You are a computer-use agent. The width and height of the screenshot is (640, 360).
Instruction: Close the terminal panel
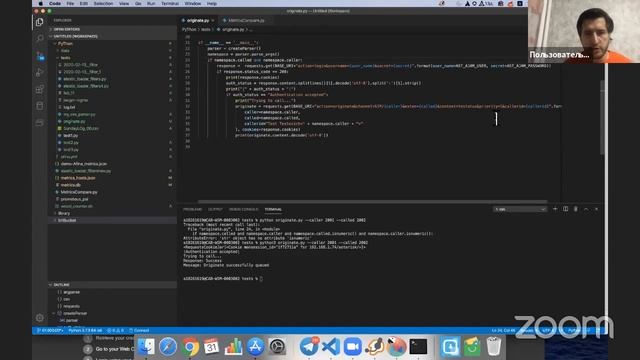(596, 209)
